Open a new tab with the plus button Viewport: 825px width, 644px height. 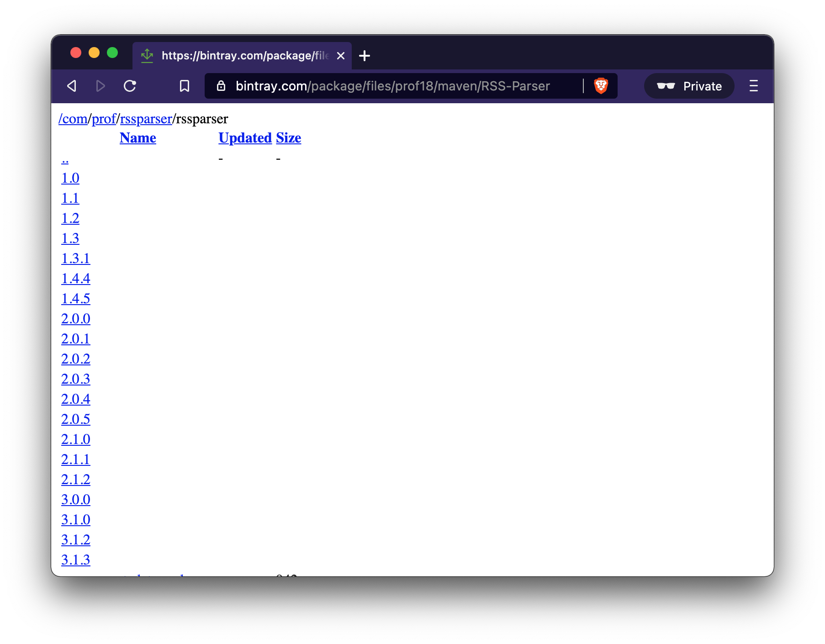click(365, 56)
